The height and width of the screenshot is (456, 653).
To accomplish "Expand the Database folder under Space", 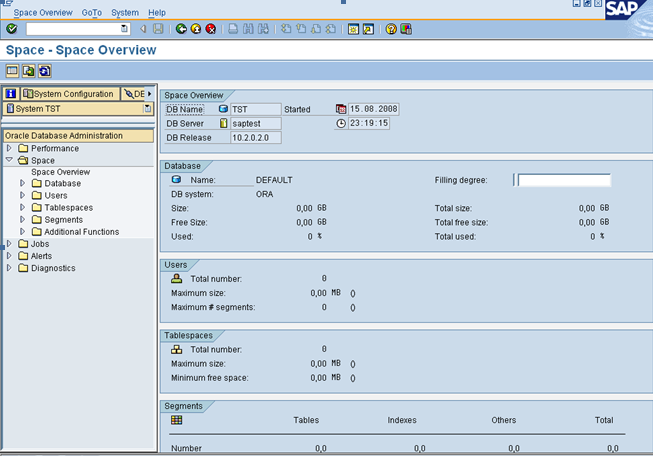I will tap(22, 183).
